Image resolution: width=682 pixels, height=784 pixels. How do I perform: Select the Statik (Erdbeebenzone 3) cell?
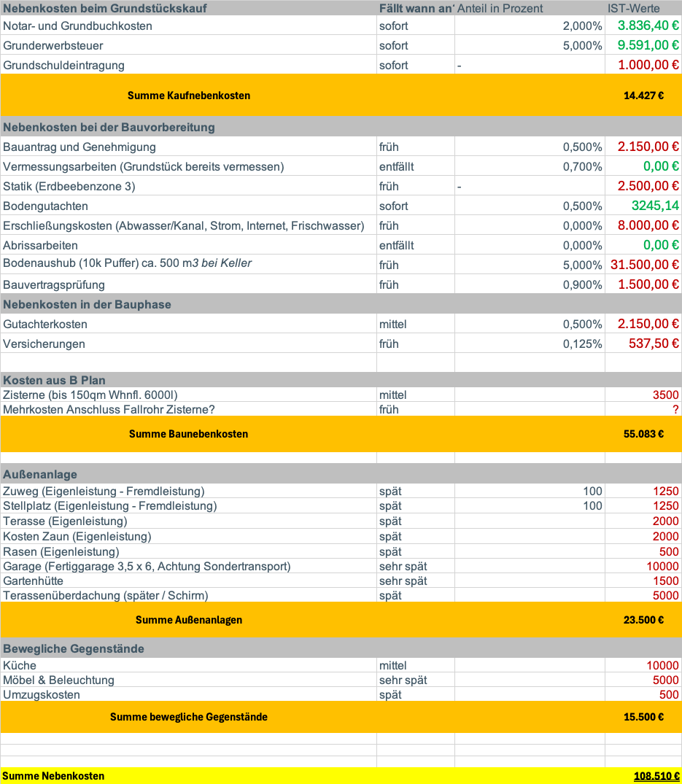(x=69, y=186)
